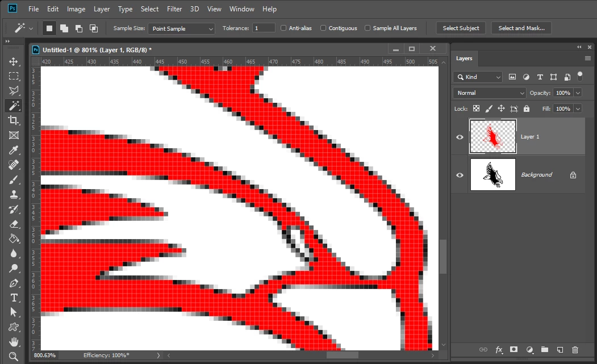Image resolution: width=597 pixels, height=364 pixels.
Task: Select the Pen tool
Action: tap(14, 283)
